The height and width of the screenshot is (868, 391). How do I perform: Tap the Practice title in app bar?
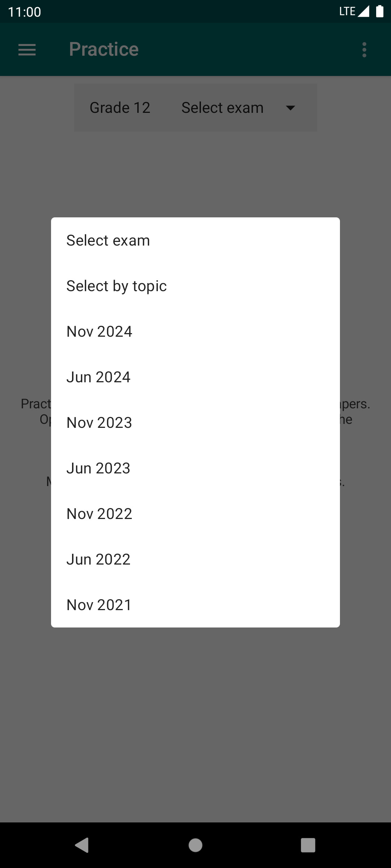point(104,49)
